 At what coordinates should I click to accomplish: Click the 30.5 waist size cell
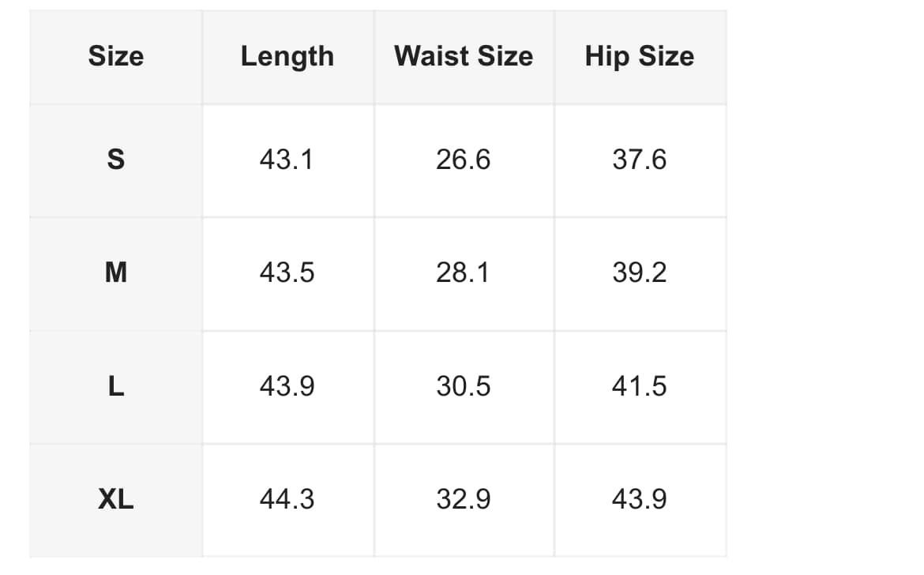point(463,386)
